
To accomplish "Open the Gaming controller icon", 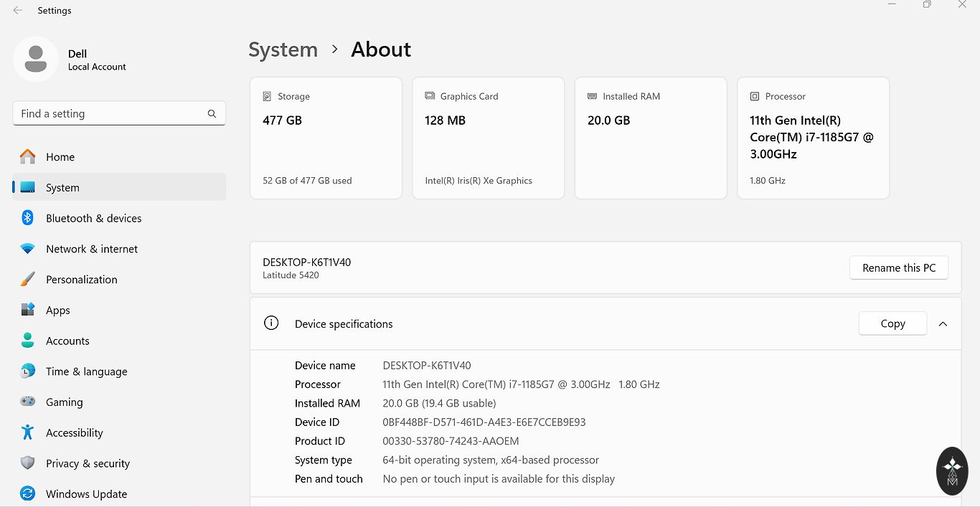I will click(28, 402).
